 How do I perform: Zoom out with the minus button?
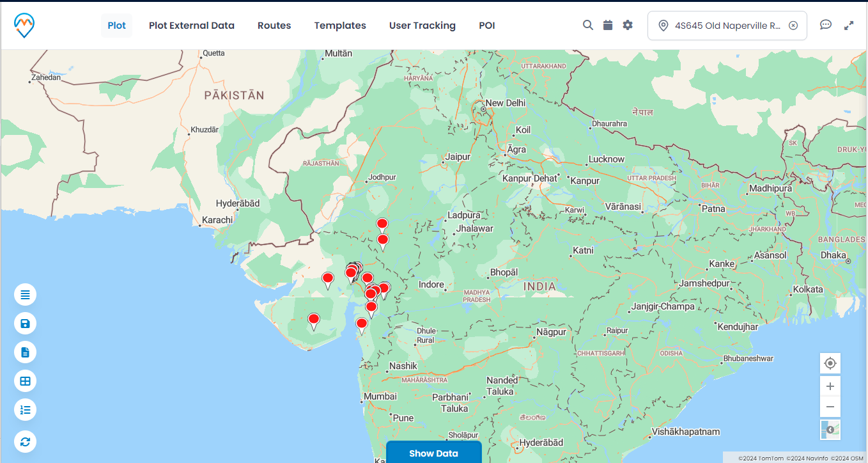coord(830,407)
